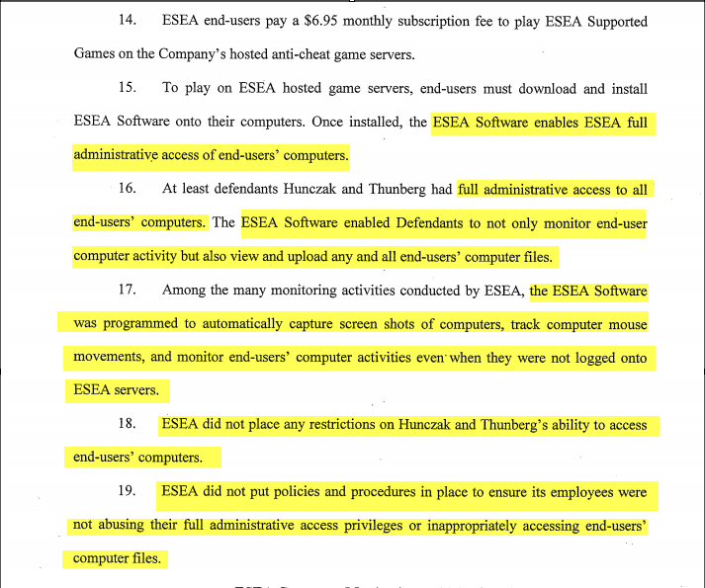This screenshot has height=588, width=705.
Task: Click the paragraph number "16."
Action: [128, 188]
